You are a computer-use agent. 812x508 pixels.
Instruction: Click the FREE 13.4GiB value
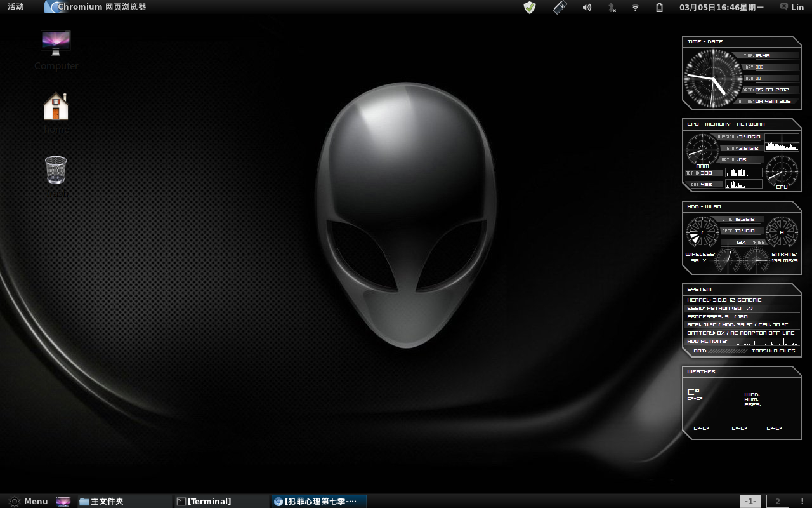pyautogui.click(x=745, y=231)
